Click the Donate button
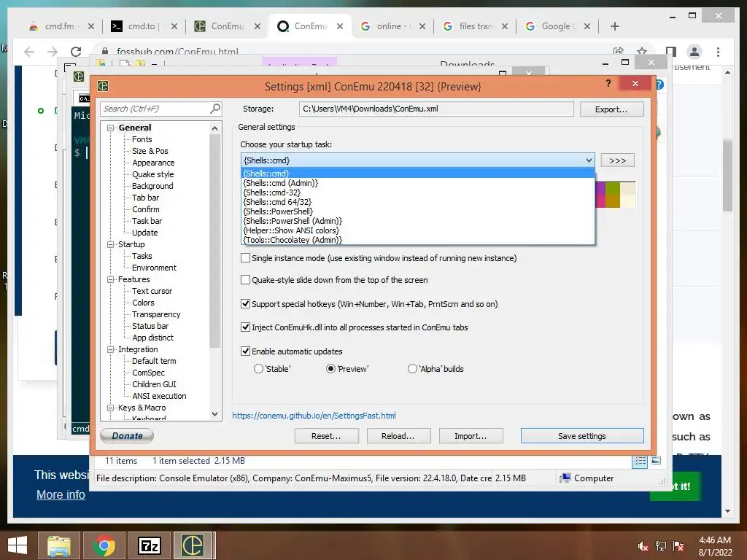Viewport: 747px width, 560px height. pyautogui.click(x=127, y=436)
